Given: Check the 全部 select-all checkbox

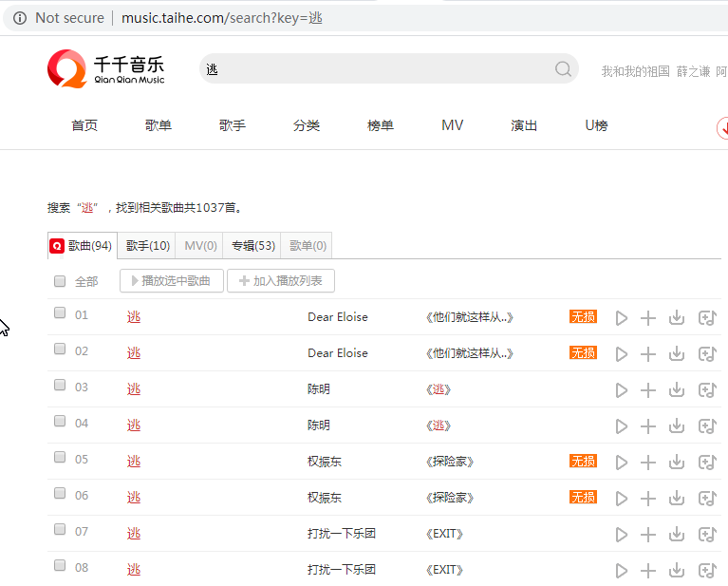Looking at the screenshot, I should 60,281.
